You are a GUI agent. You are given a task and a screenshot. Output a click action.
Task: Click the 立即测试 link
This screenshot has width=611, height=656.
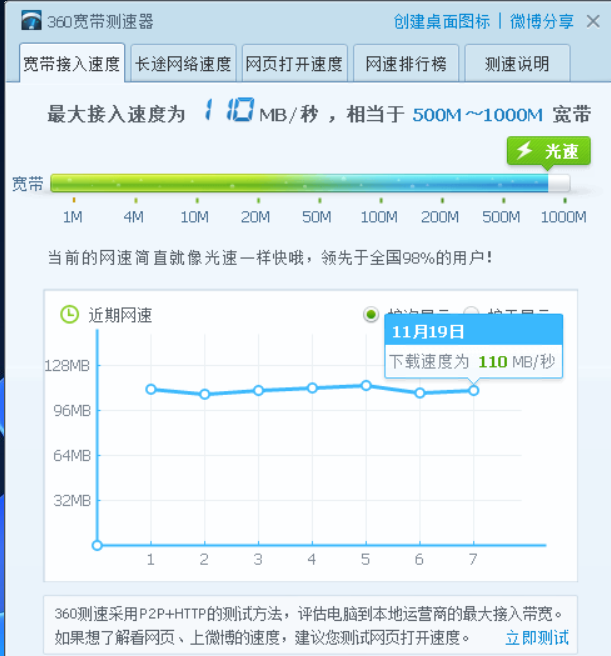point(537,637)
